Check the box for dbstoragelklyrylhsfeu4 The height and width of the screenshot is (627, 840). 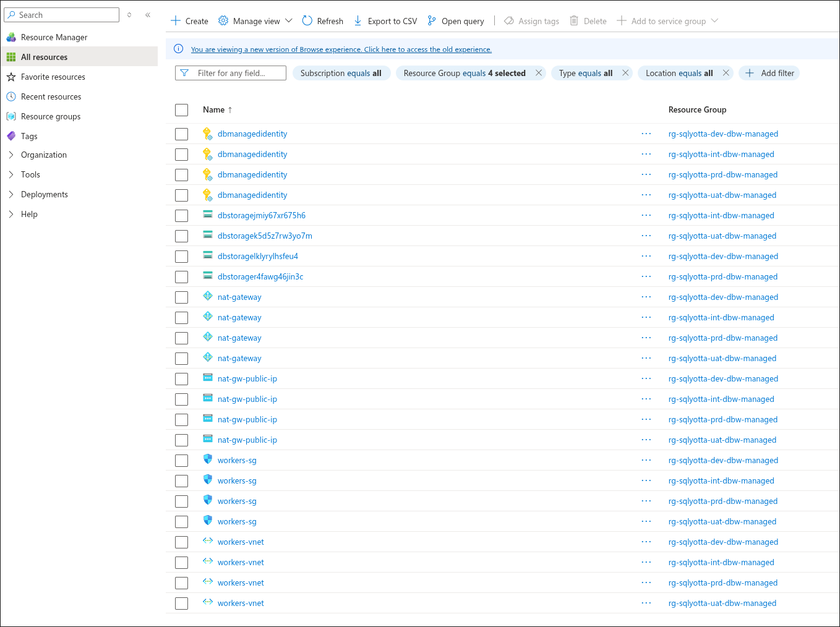(181, 257)
